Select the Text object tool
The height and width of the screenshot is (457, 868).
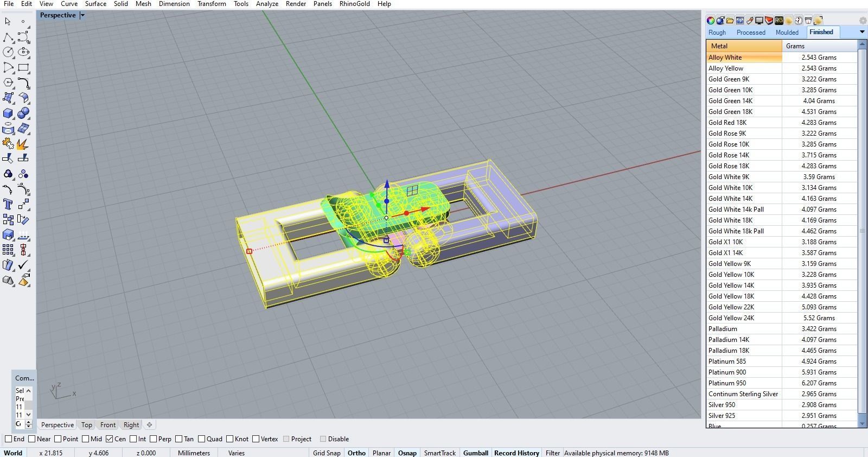tap(8, 204)
